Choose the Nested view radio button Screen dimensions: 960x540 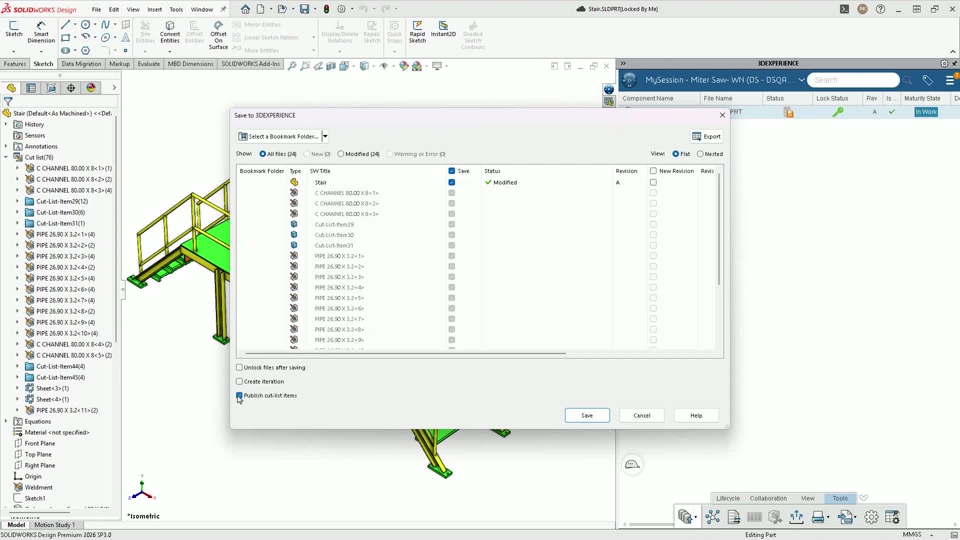(x=700, y=154)
